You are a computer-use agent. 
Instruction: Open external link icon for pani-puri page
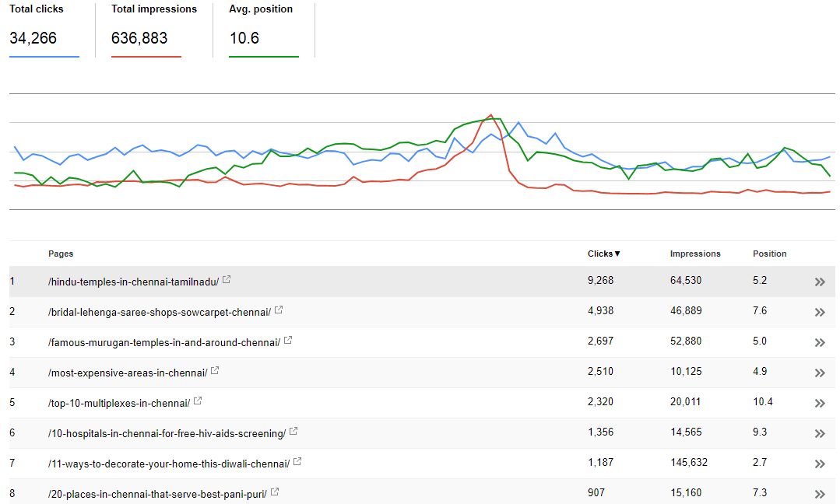(x=275, y=492)
